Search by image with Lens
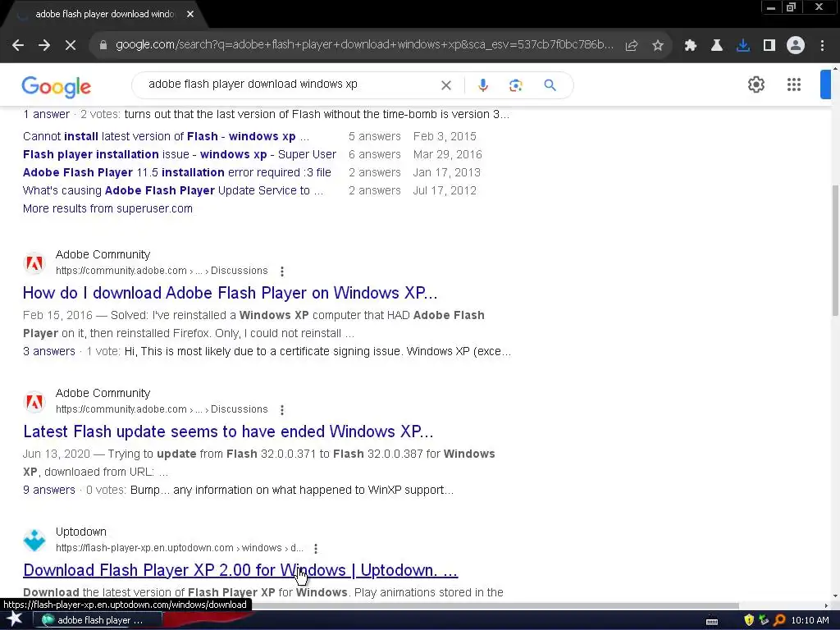 [515, 85]
